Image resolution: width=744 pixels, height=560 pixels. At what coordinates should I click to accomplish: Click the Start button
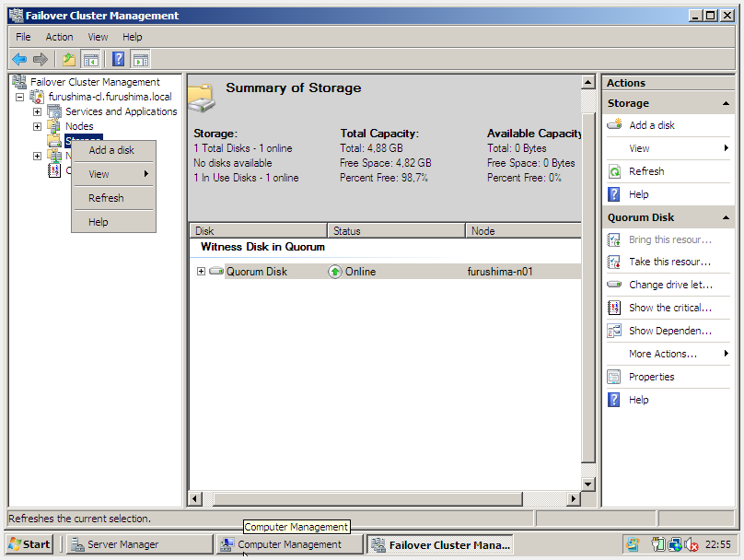click(29, 544)
